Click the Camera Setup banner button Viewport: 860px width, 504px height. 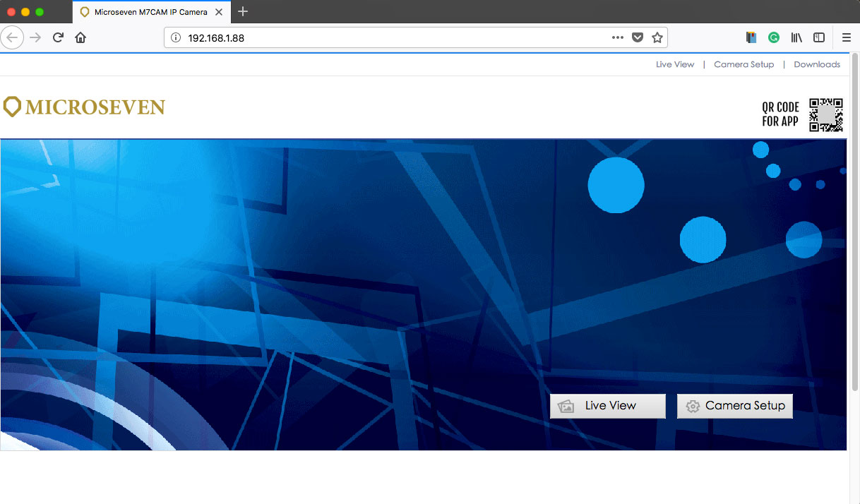[735, 406]
